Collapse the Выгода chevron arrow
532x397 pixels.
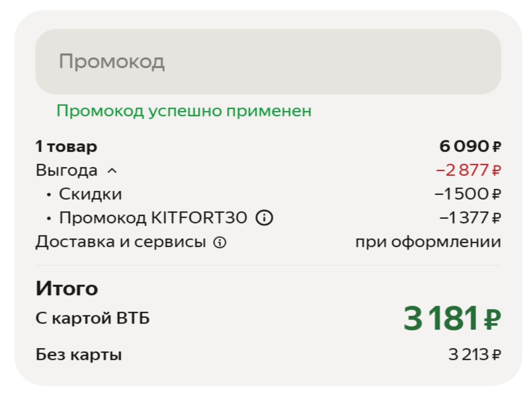[112, 171]
